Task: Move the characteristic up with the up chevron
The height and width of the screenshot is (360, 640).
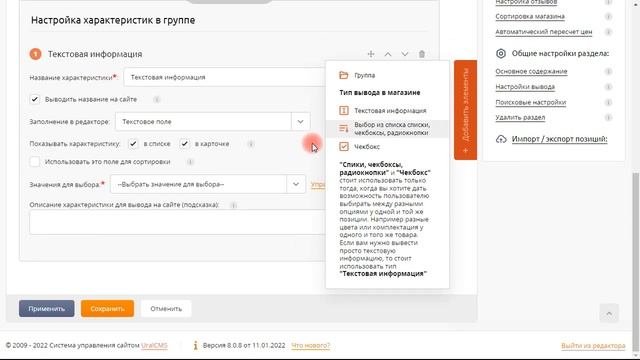Action: [x=388, y=54]
